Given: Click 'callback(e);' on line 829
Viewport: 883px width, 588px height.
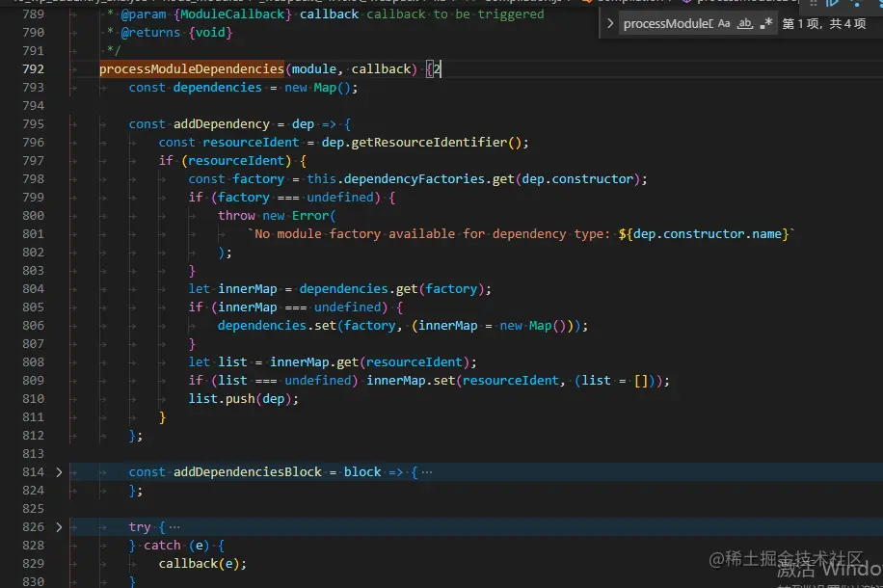Looking at the screenshot, I should click(x=202, y=564).
